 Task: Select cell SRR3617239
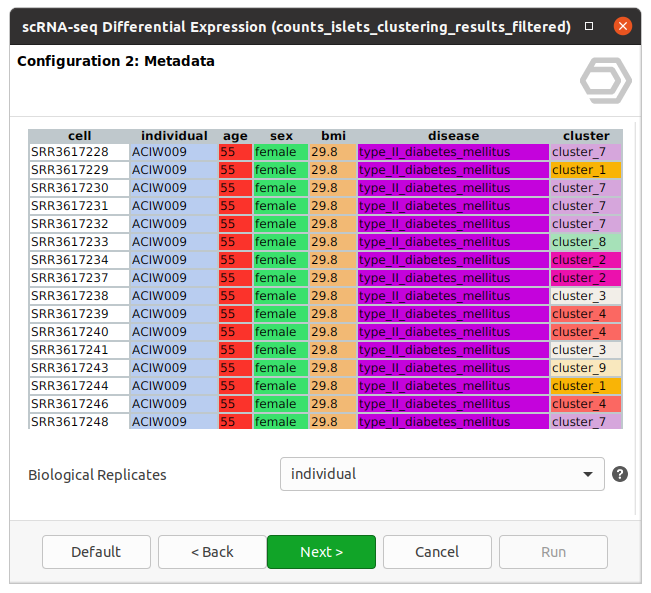point(79,314)
